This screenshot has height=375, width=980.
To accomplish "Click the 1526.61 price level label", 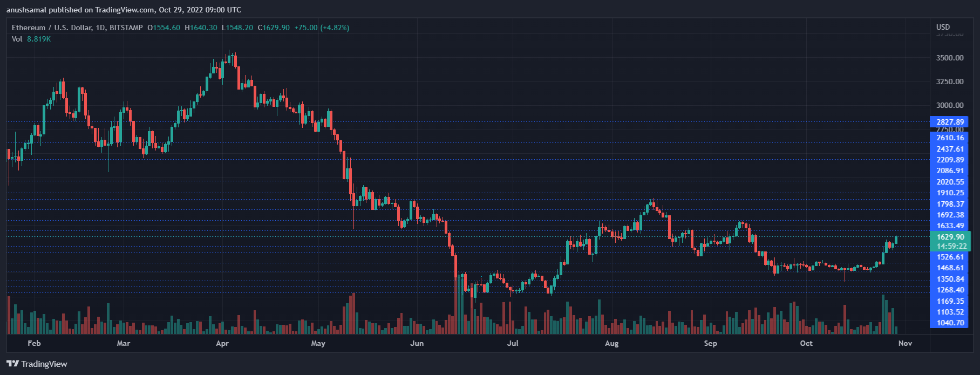I will [x=950, y=257].
